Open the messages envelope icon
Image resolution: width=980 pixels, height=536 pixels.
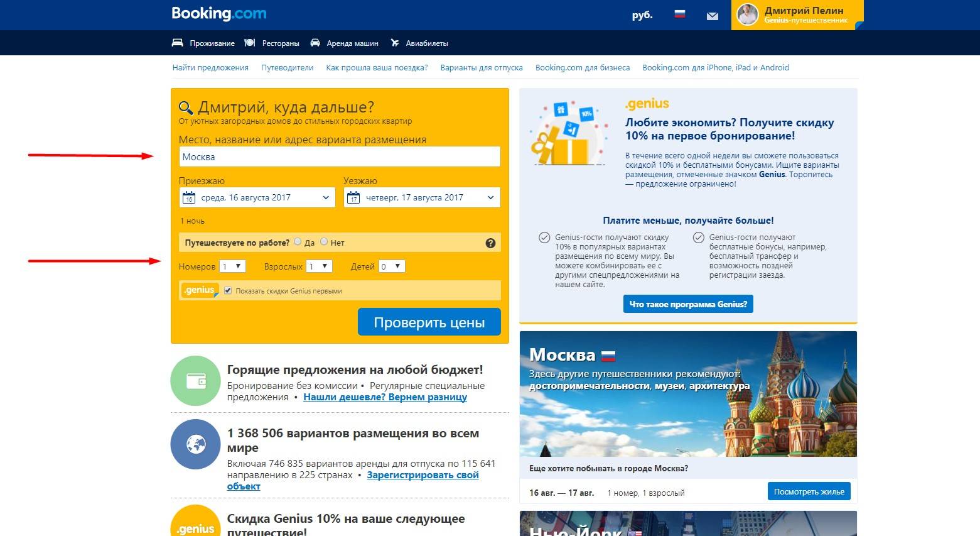712,16
